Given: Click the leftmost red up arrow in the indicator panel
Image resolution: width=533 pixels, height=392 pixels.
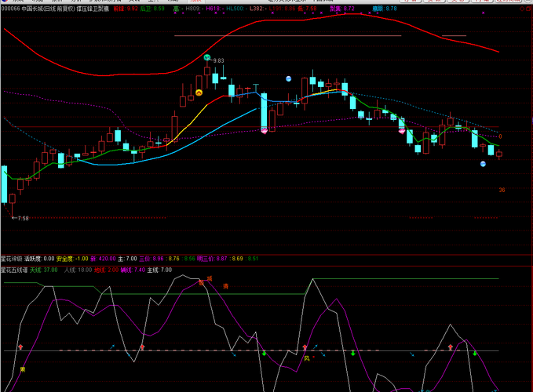Looking at the screenshot, I should click(20, 347).
